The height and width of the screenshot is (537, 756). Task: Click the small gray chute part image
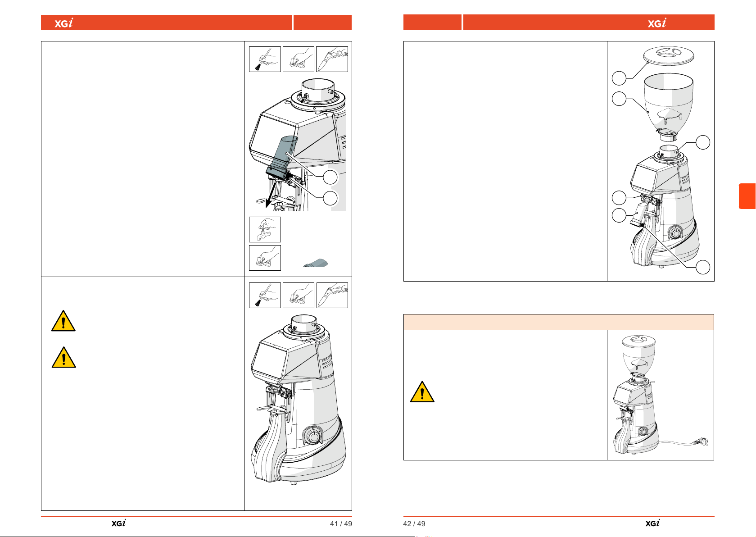click(x=316, y=263)
